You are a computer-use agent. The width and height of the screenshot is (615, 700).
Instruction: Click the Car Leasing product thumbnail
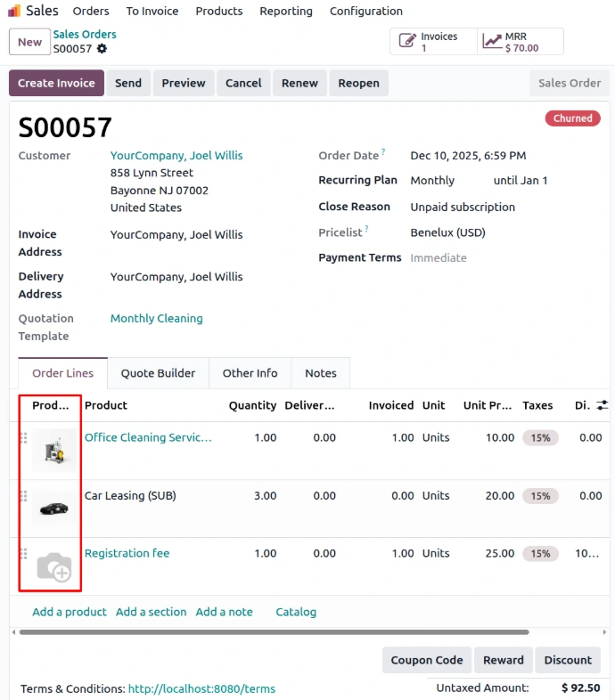click(54, 509)
